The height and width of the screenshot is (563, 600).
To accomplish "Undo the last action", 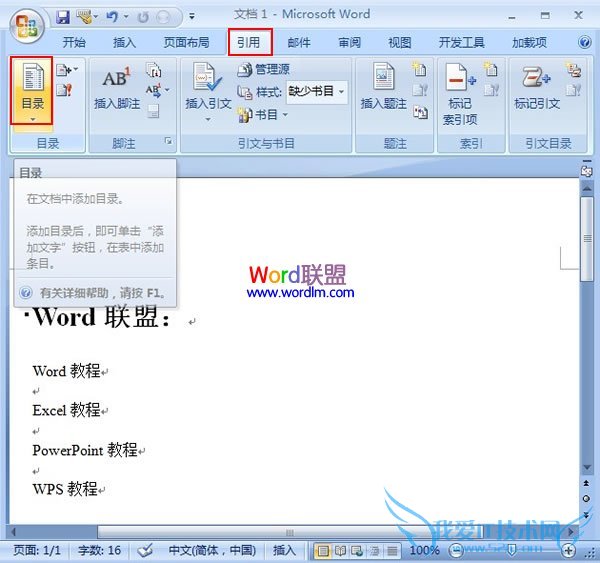I will pyautogui.click(x=112, y=17).
